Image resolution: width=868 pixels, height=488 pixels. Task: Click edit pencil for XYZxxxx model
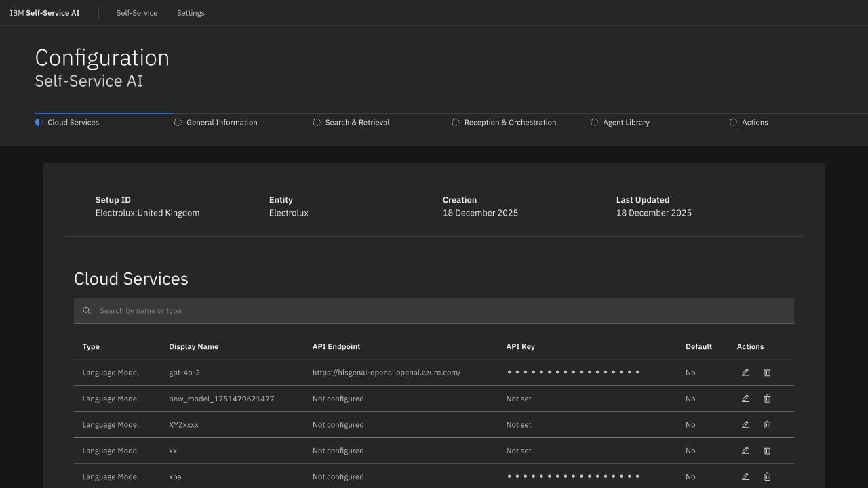pos(745,425)
